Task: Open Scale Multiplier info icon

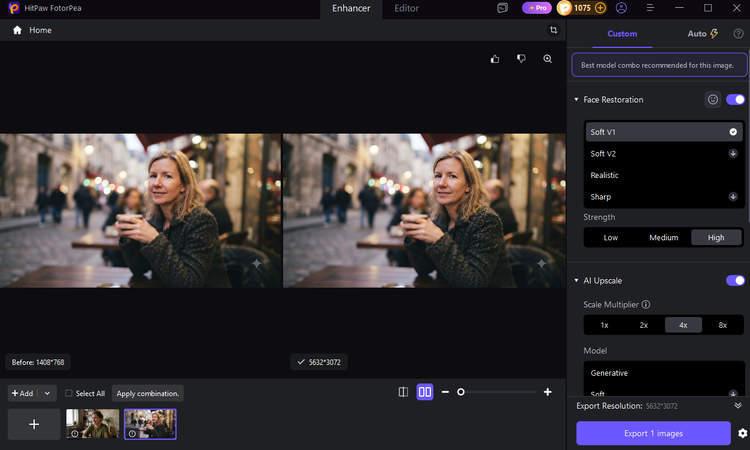Action: pyautogui.click(x=646, y=305)
